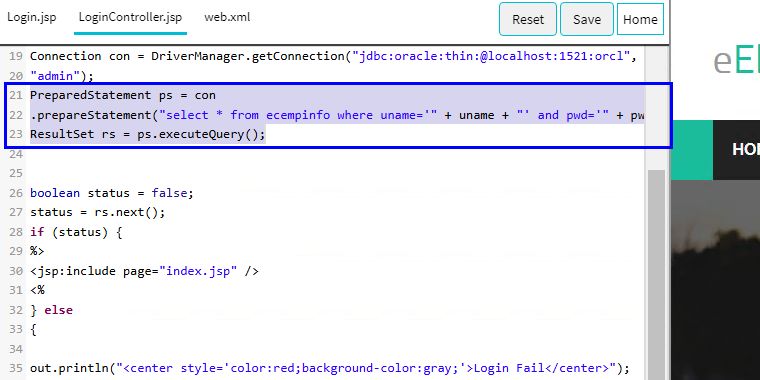This screenshot has height=380, width=760.
Task: Click line number 35 in gutter
Action: [16, 368]
